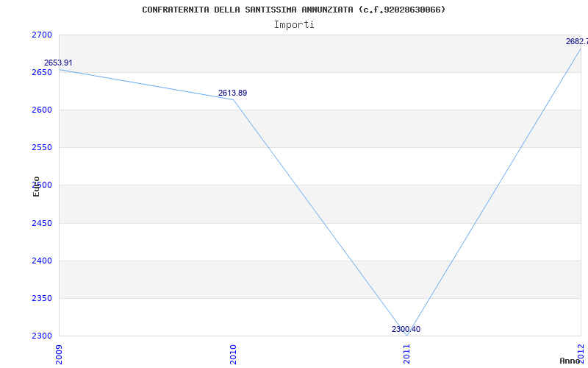This screenshot has height=368, width=588.
Task: Click the 2300.40 data label
Action: 406,329
